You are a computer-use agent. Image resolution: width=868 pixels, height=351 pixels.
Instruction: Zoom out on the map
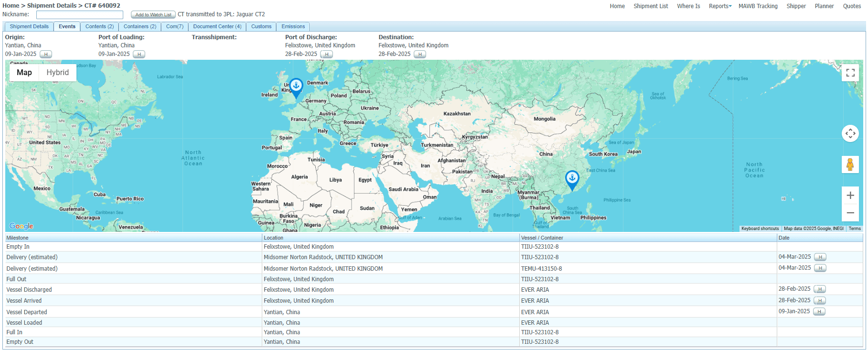[x=850, y=213]
